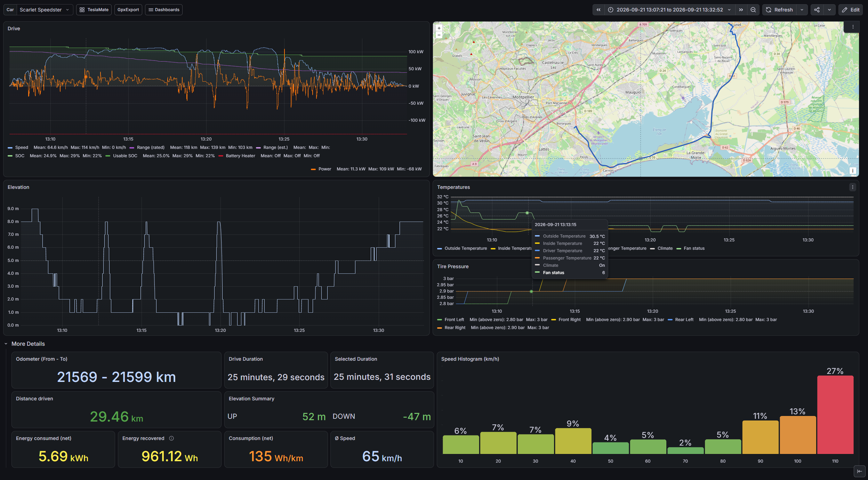Click the 135 Wh/km consumption value
Screen dimensions: 868x480
[276, 456]
